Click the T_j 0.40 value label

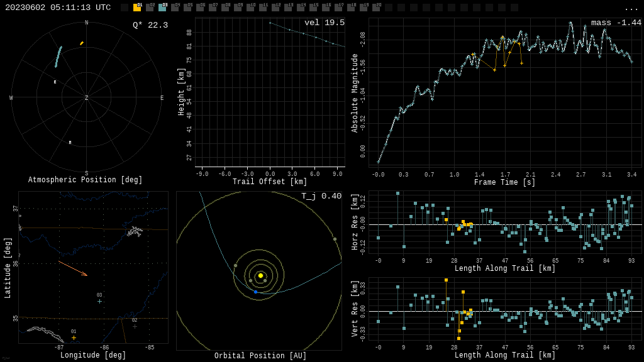321,196
